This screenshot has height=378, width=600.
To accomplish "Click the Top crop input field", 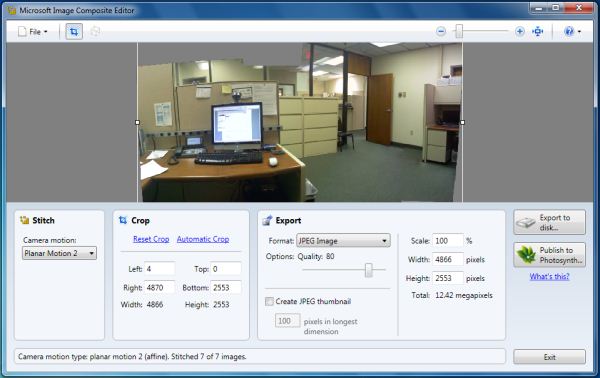I will (226, 269).
